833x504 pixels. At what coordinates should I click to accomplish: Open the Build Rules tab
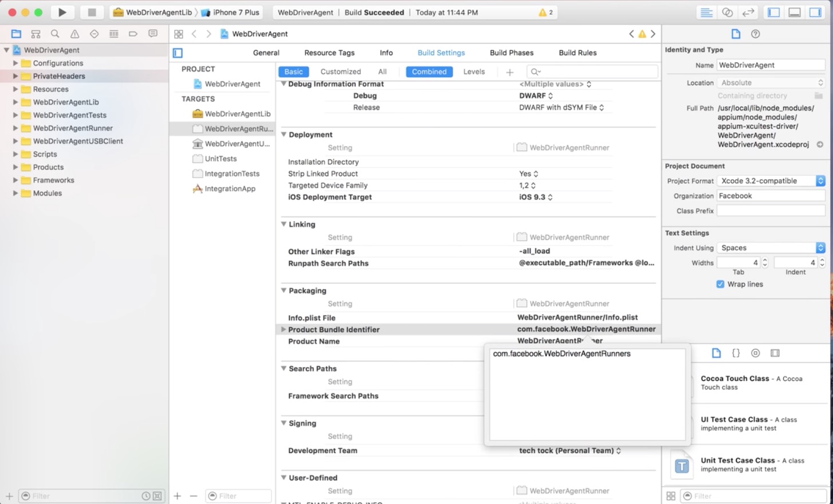point(577,53)
